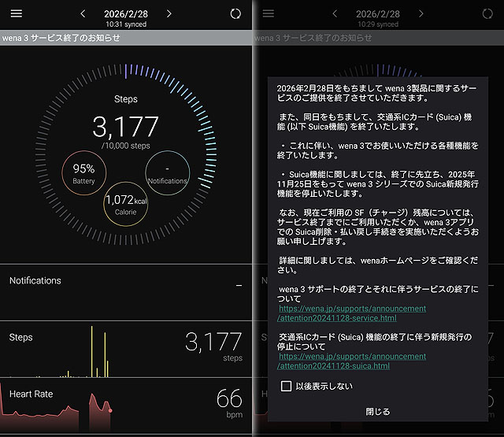Expand the Steps chart row
Image resolution: width=504 pixels, height=437 pixels.
click(126, 348)
